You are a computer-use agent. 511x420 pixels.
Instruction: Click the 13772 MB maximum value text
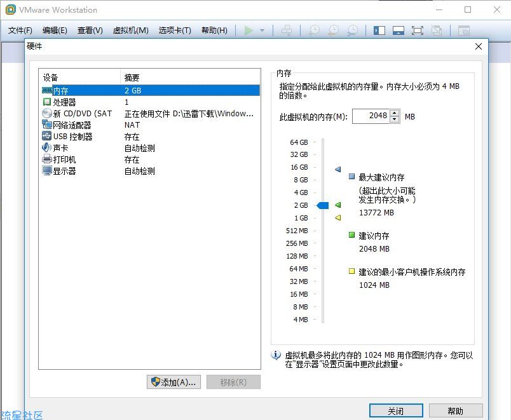(376, 213)
